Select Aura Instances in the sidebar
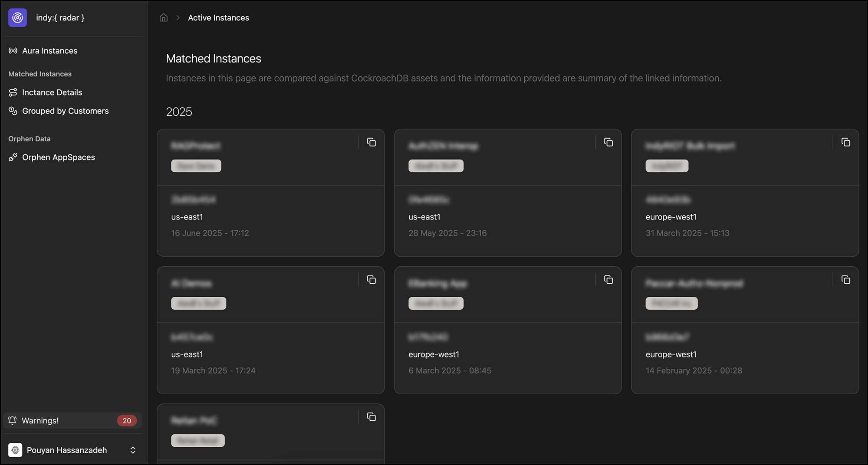This screenshot has height=465, width=868. tap(49, 51)
